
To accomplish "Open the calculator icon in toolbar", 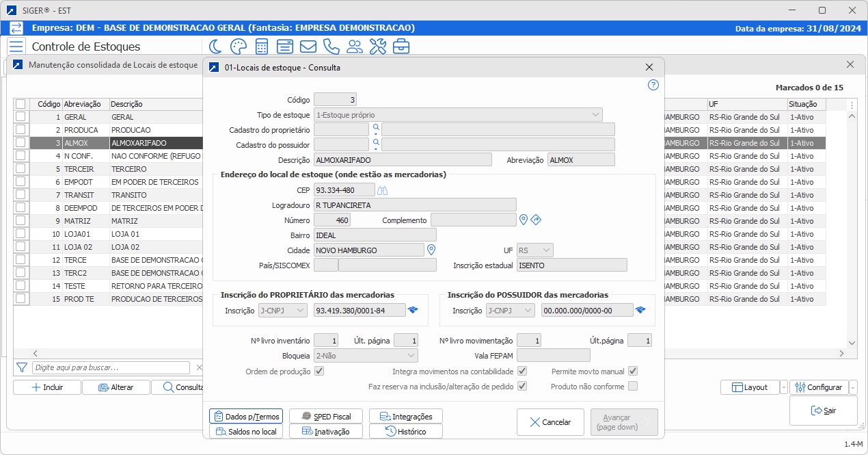I will (x=261, y=47).
